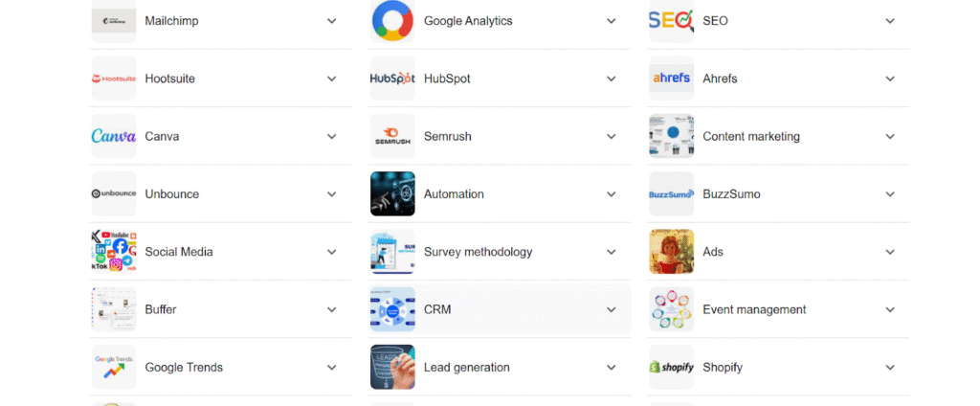
Task: Expand the Event management chevron
Action: coord(890,309)
